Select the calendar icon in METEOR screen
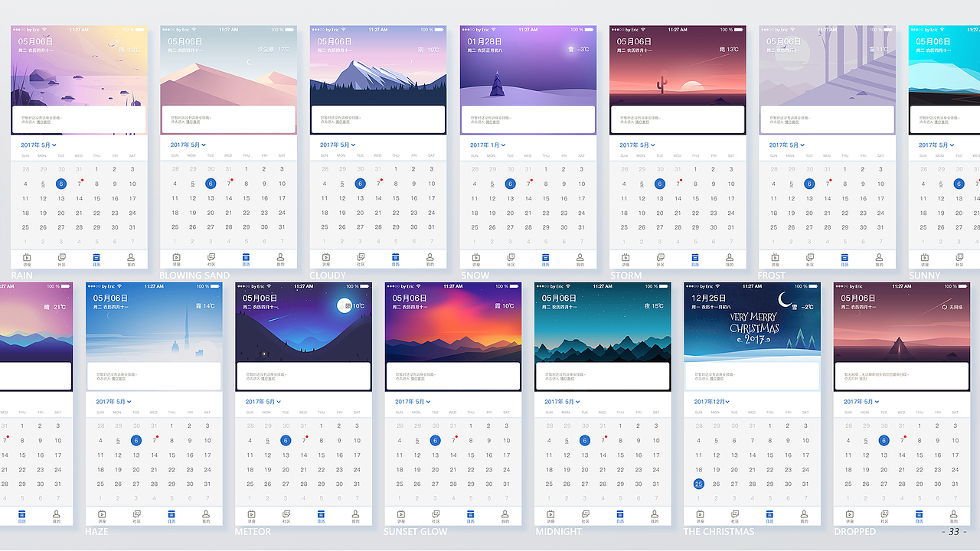This screenshot has height=551, width=980. pyautogui.click(x=321, y=514)
